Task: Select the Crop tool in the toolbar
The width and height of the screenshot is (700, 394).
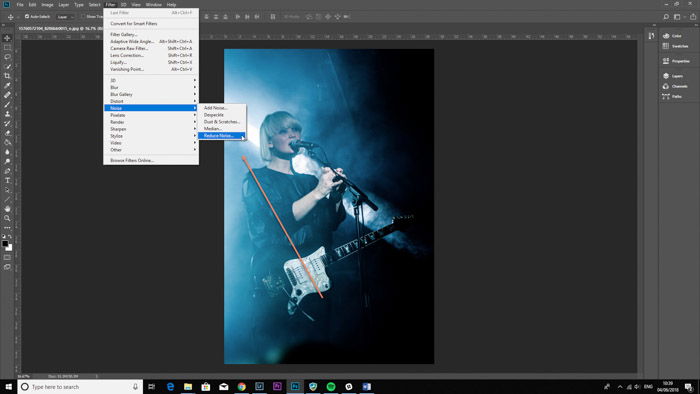Action: tap(7, 76)
